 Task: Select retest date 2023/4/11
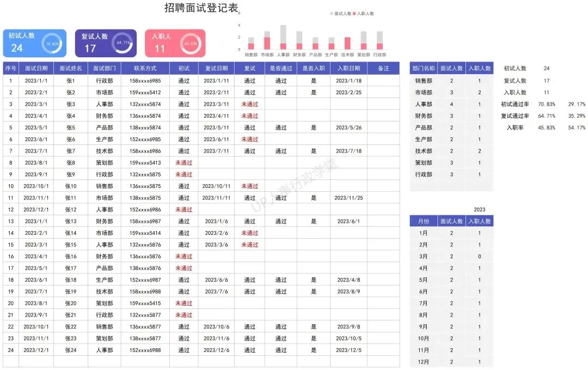coord(216,116)
